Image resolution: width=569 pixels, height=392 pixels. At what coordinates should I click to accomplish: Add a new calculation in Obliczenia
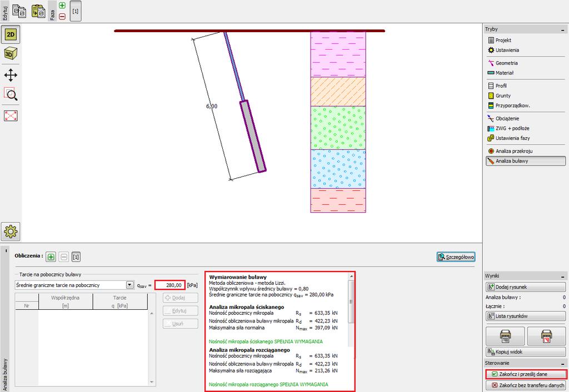(x=51, y=257)
